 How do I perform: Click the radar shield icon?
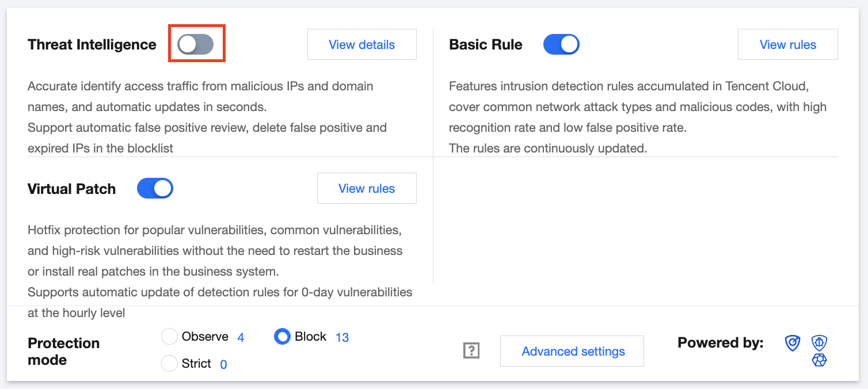(x=793, y=344)
